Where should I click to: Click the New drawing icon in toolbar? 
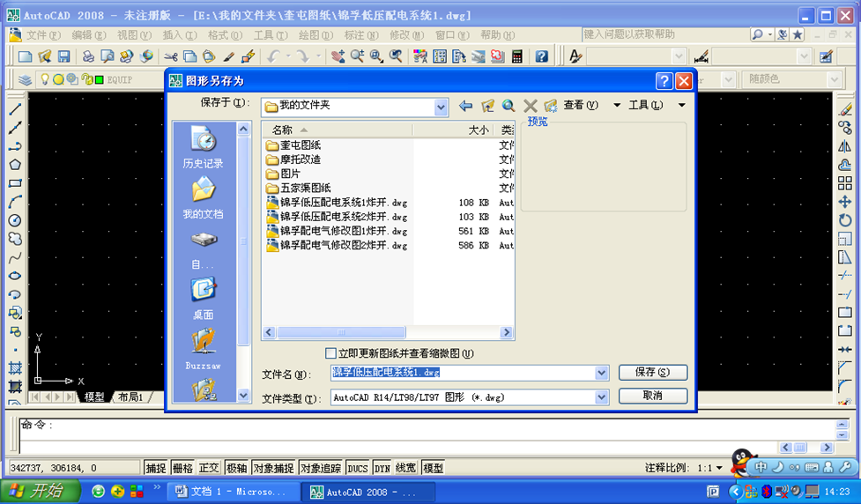pyautogui.click(x=25, y=56)
